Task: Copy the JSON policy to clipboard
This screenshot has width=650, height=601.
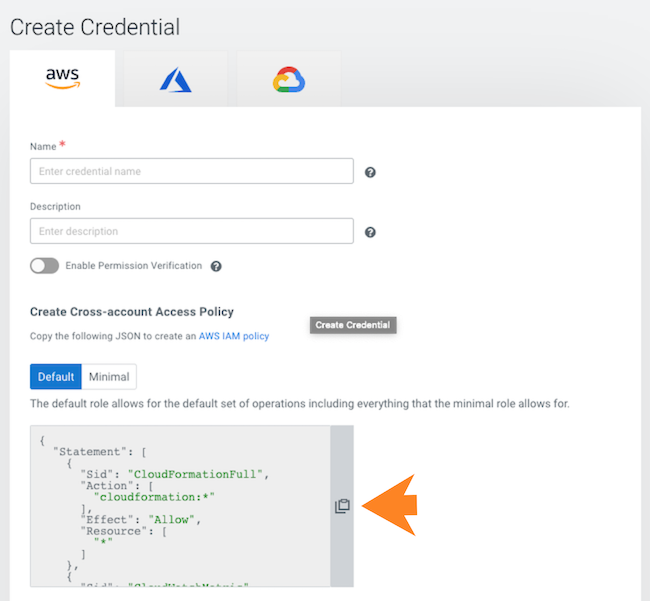Action: [x=342, y=506]
